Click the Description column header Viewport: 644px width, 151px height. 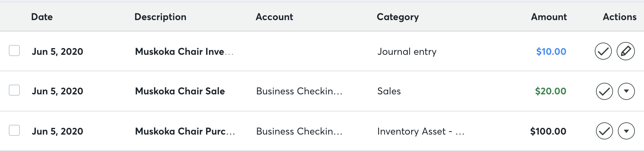(160, 17)
